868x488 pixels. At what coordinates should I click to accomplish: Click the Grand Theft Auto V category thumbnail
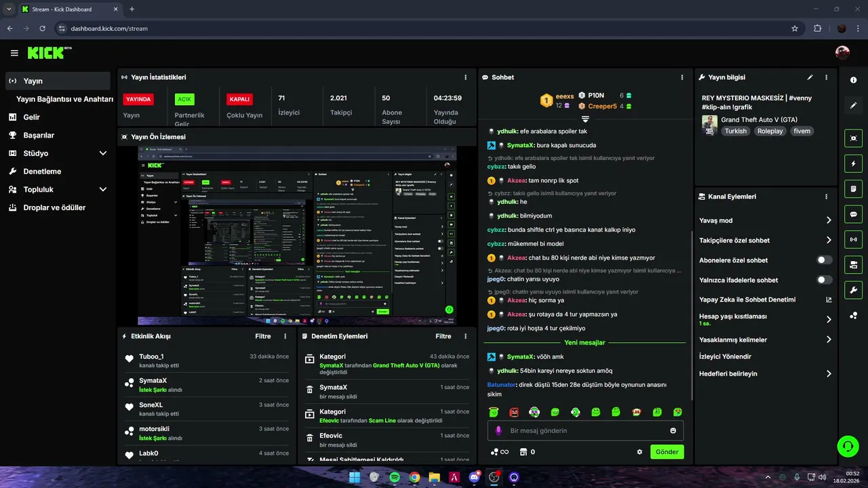709,125
